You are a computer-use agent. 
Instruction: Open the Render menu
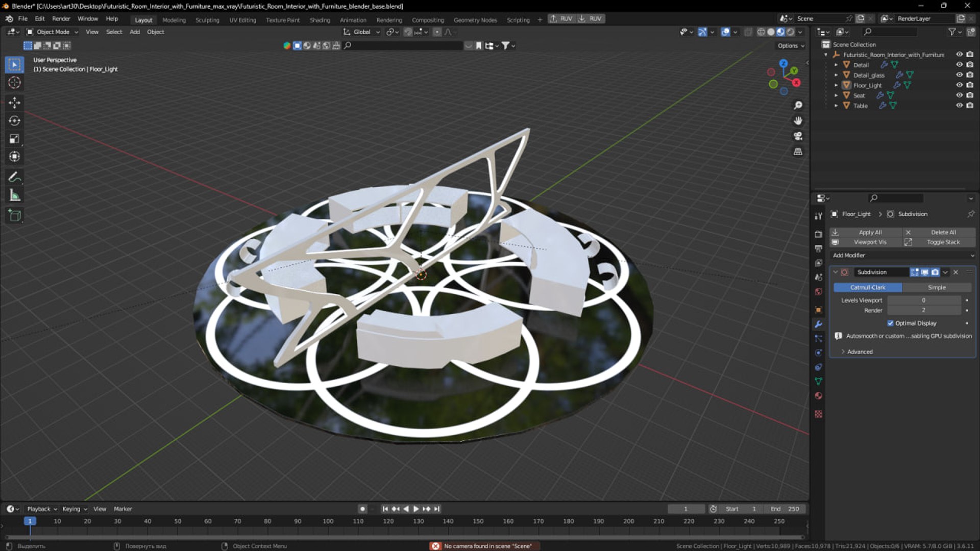[61, 18]
